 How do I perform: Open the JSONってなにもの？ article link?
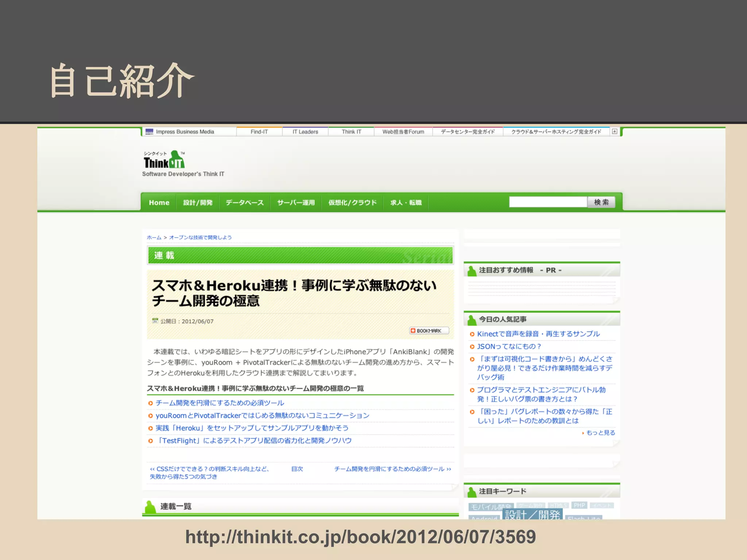coord(508,346)
